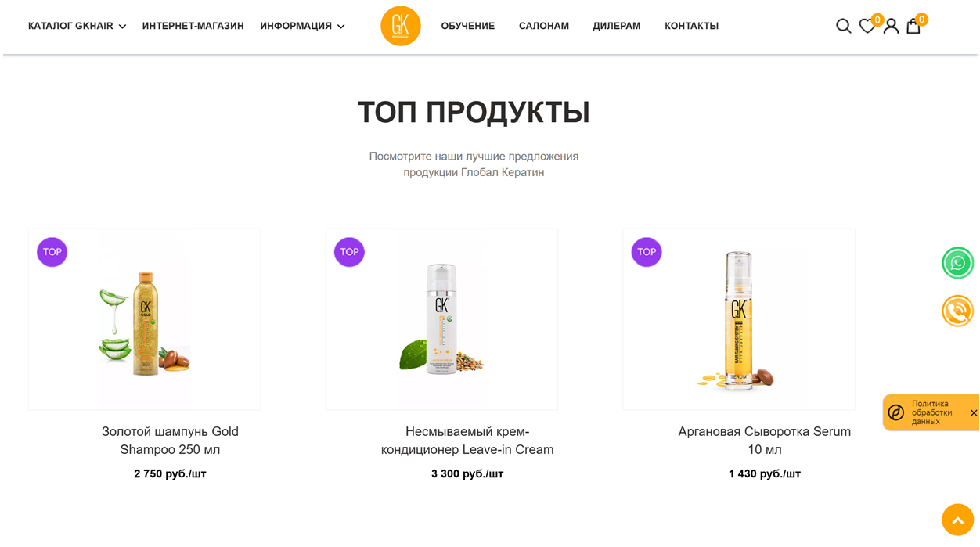Click the orange phone callback icon
The image size is (980, 547).
tap(957, 311)
